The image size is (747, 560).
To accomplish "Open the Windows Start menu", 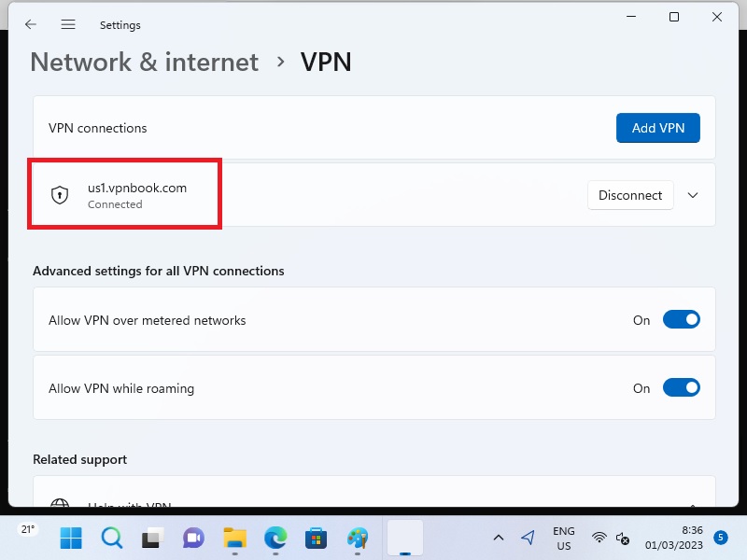I will pyautogui.click(x=71, y=538).
